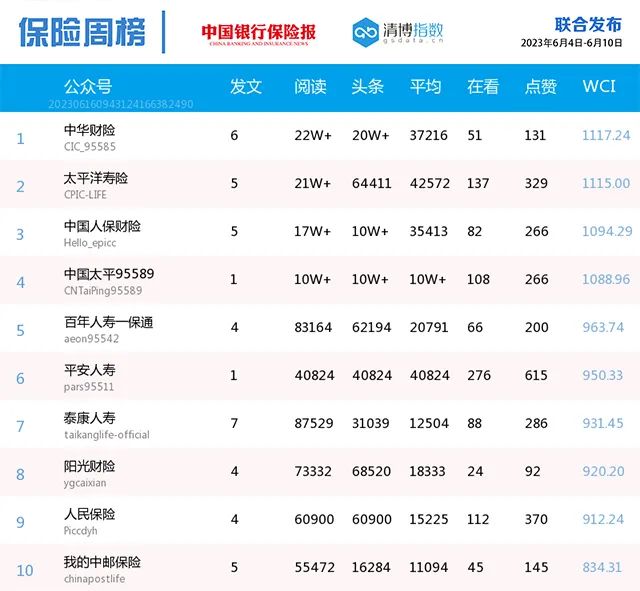Click the 保险周榜 title
Screen dimensions: 640x591
(x=82, y=32)
